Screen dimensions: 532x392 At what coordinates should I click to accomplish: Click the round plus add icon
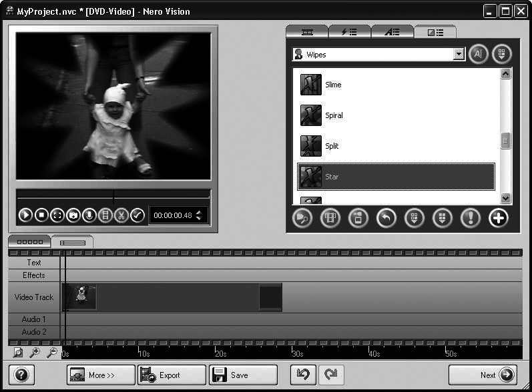(x=498, y=219)
